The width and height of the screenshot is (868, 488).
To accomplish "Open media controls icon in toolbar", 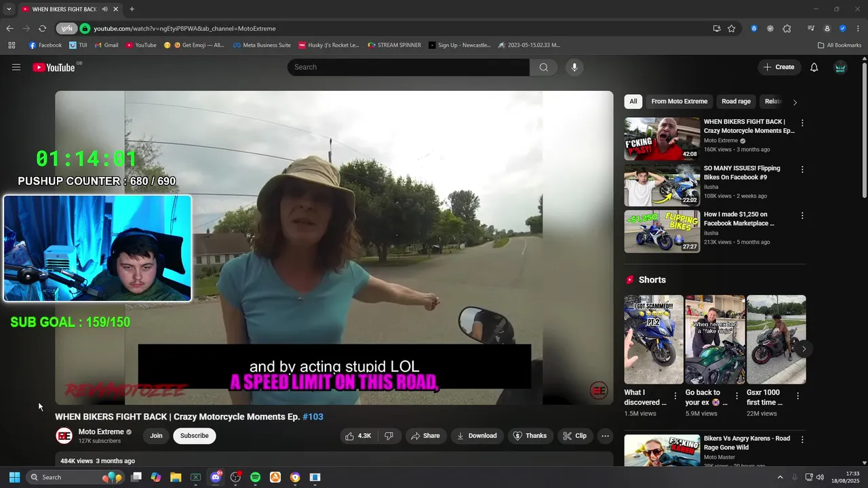I will click(810, 28).
